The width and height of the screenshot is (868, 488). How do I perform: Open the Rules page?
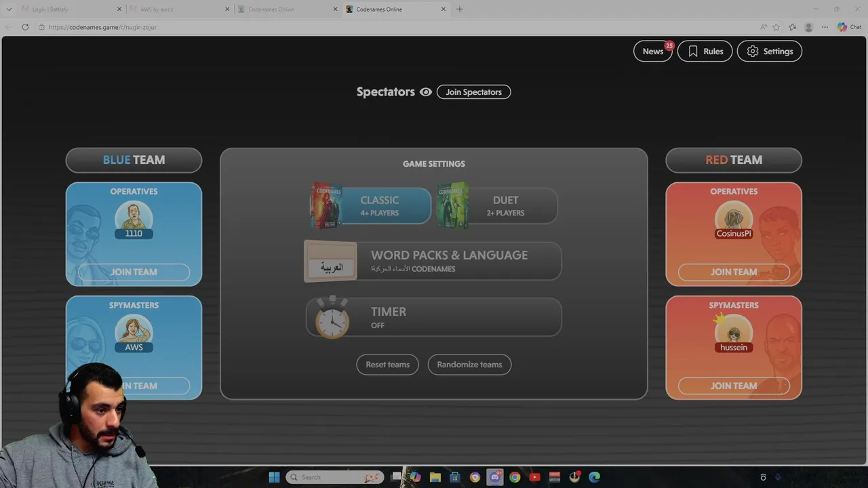coord(705,51)
